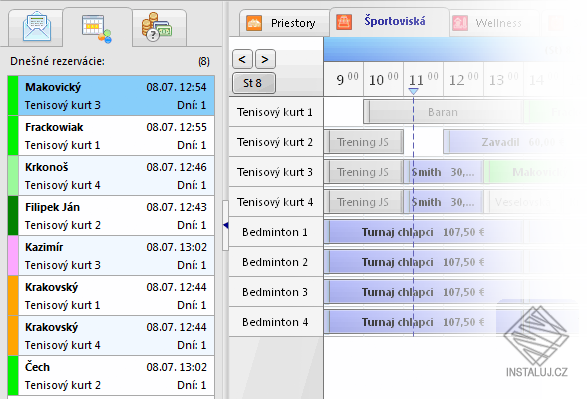587x399 pixels.
Task: Select the Trening JS block on Tenisový kurt 2
Action: [364, 142]
